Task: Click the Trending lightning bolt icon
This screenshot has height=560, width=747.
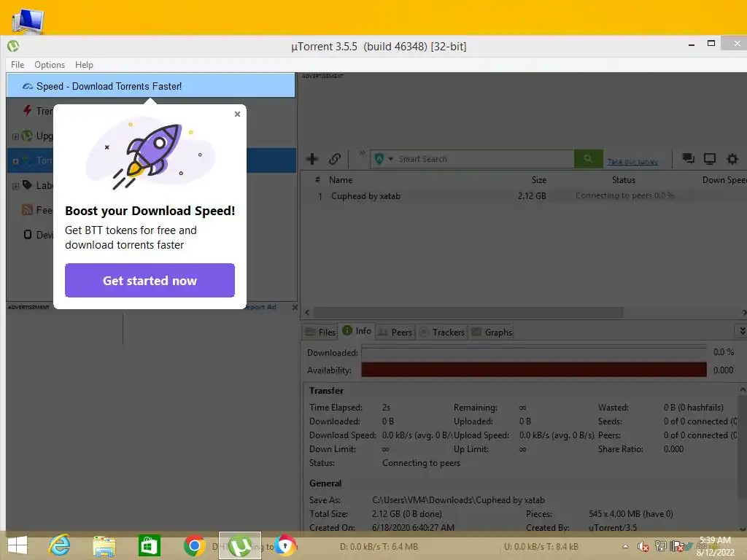Action: pyautogui.click(x=28, y=111)
